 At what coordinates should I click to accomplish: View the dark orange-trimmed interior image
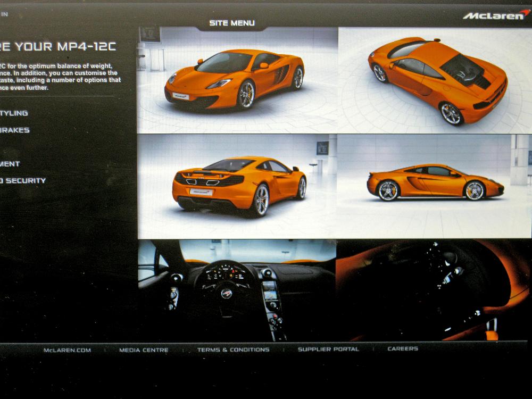coord(434,290)
